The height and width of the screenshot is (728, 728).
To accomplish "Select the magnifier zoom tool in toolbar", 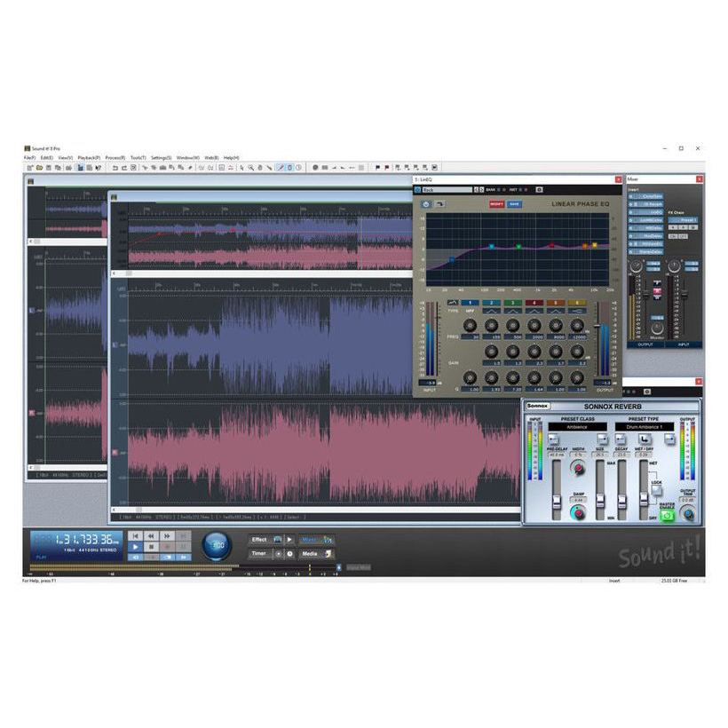I will pos(251,168).
